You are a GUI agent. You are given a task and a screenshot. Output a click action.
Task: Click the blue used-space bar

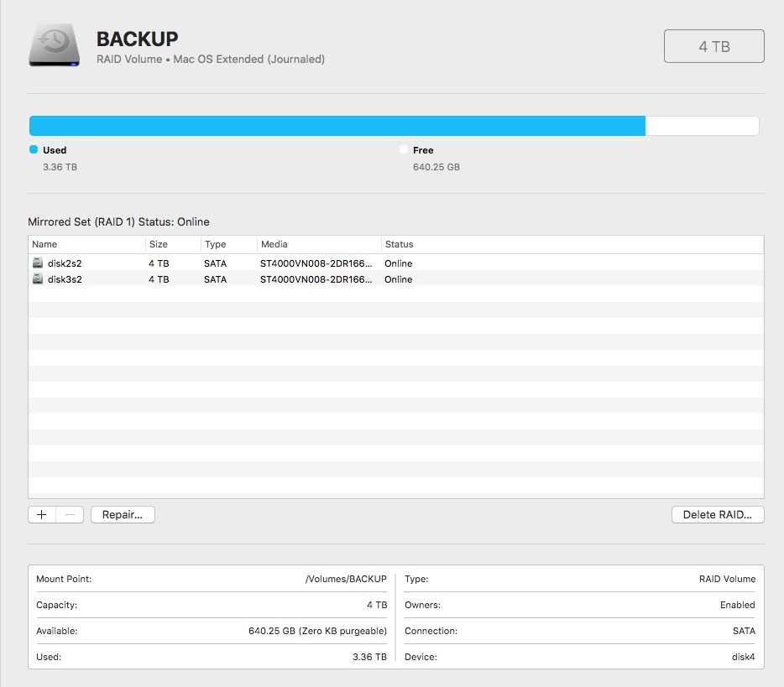coord(337,126)
